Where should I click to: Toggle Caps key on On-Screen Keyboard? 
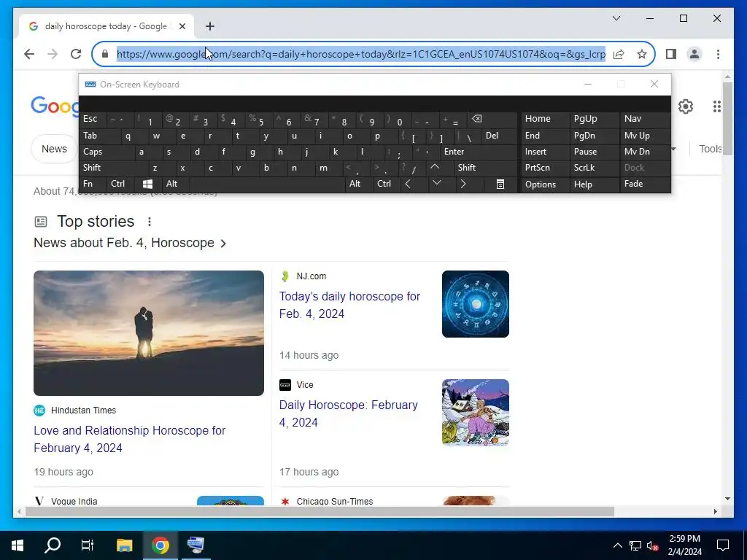(x=106, y=152)
